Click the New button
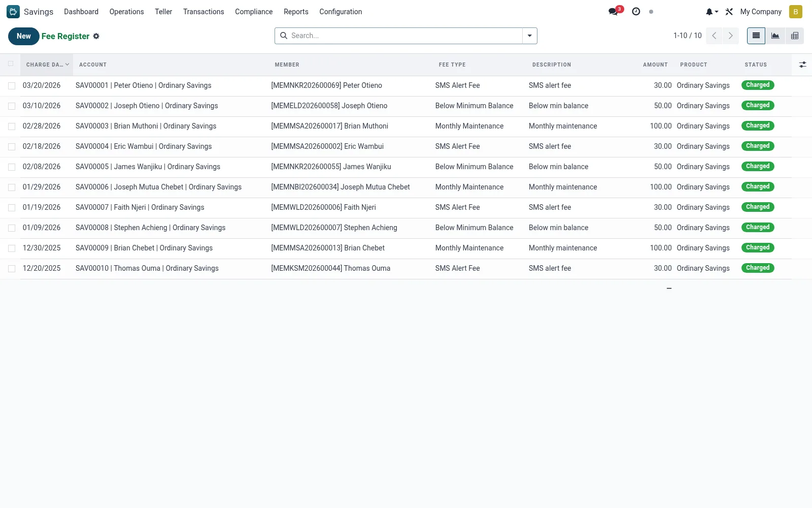812x508 pixels. (24, 36)
